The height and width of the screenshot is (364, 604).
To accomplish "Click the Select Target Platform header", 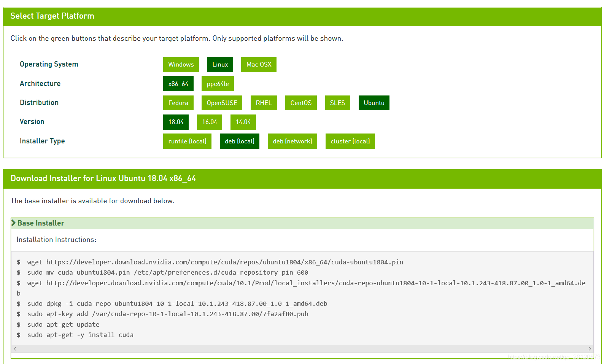I will tap(52, 16).
